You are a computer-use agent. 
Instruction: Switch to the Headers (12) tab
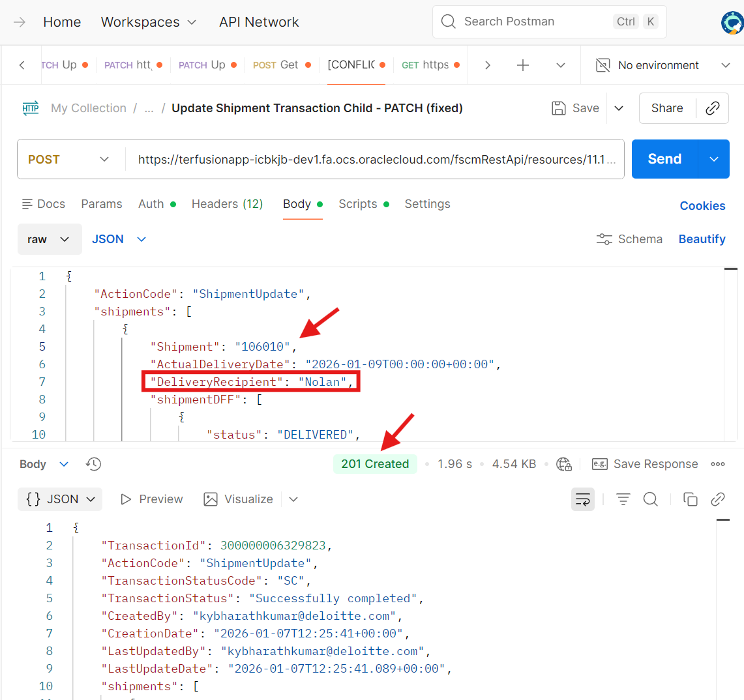(227, 204)
